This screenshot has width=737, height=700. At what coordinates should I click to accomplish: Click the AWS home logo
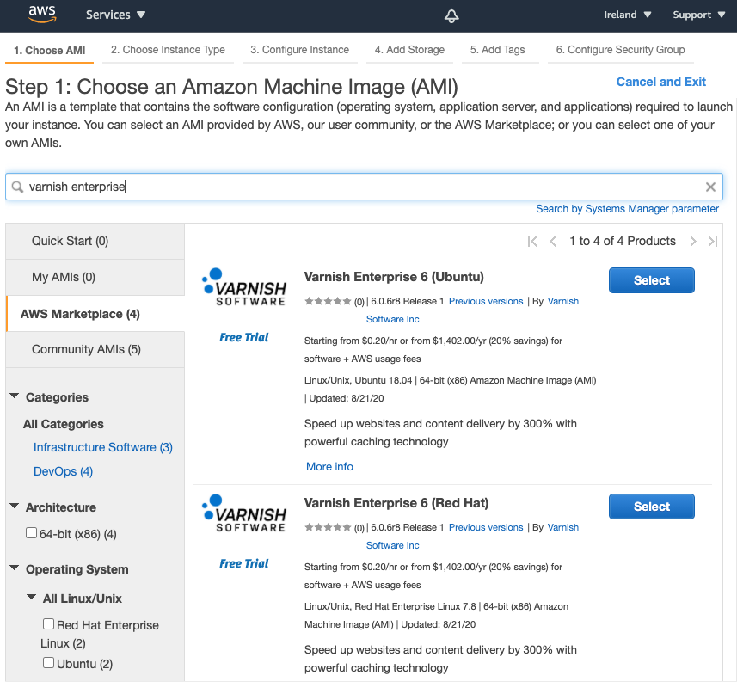coord(41,15)
